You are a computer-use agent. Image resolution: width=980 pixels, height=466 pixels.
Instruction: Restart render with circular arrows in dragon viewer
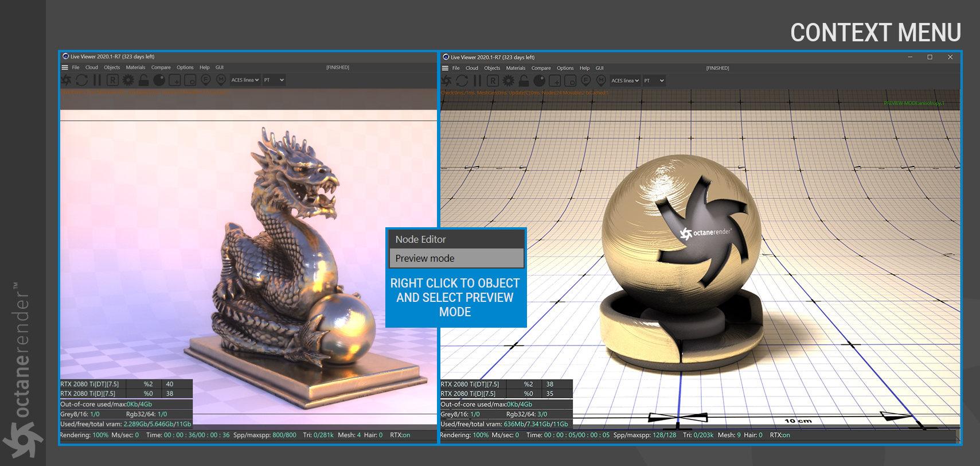82,80
